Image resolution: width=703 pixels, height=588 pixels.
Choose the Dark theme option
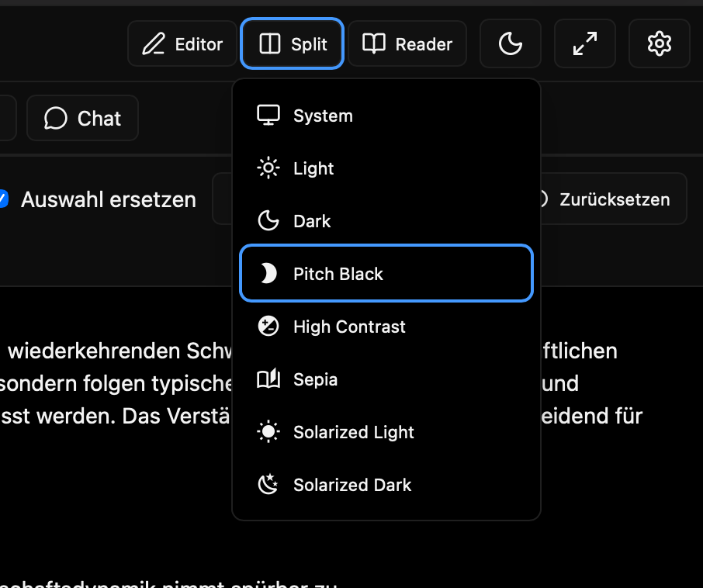[312, 221]
